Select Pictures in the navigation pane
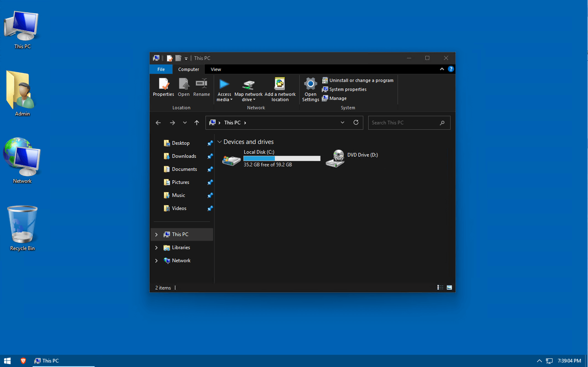This screenshot has width=588, height=367. [181, 182]
